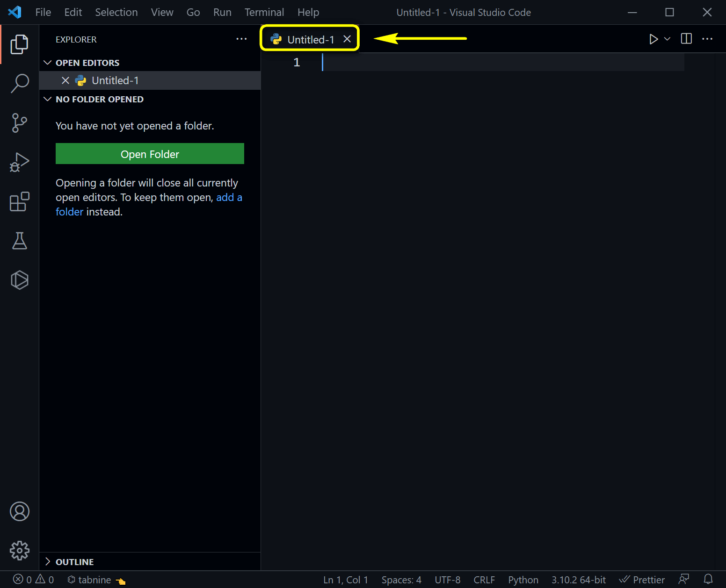Open the Help menu
The height and width of the screenshot is (588, 726).
click(308, 12)
